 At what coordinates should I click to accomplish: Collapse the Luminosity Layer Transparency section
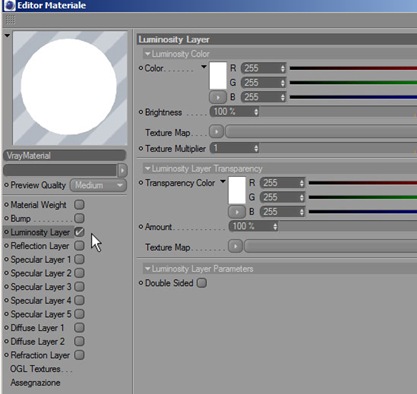point(148,169)
